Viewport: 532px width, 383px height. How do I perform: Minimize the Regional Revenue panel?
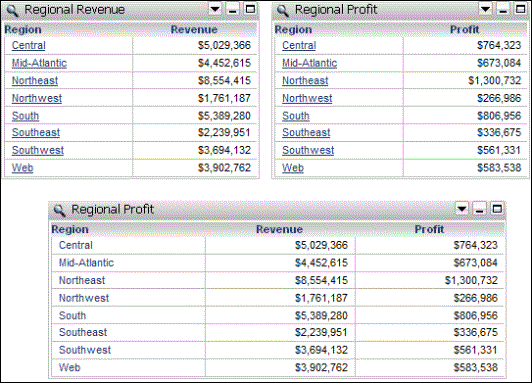tap(233, 9)
